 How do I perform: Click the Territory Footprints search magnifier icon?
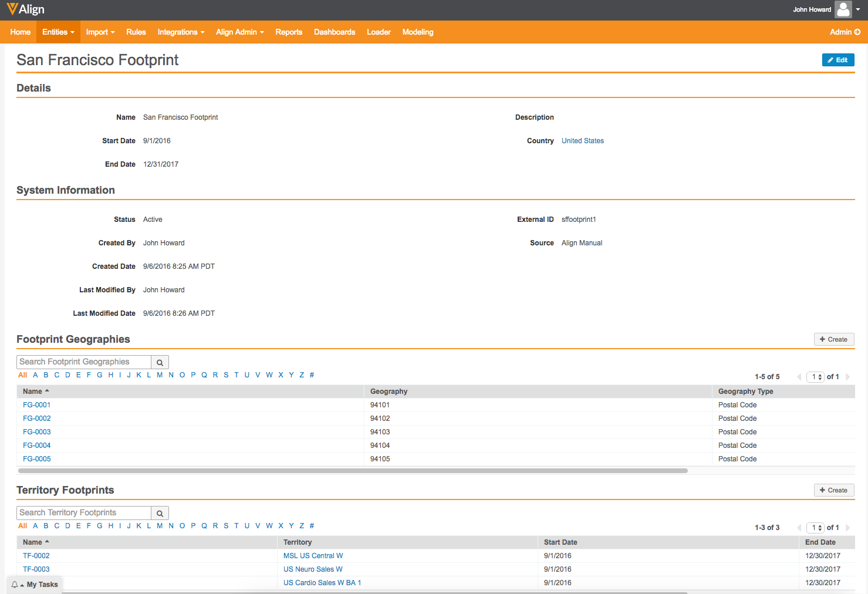(160, 514)
